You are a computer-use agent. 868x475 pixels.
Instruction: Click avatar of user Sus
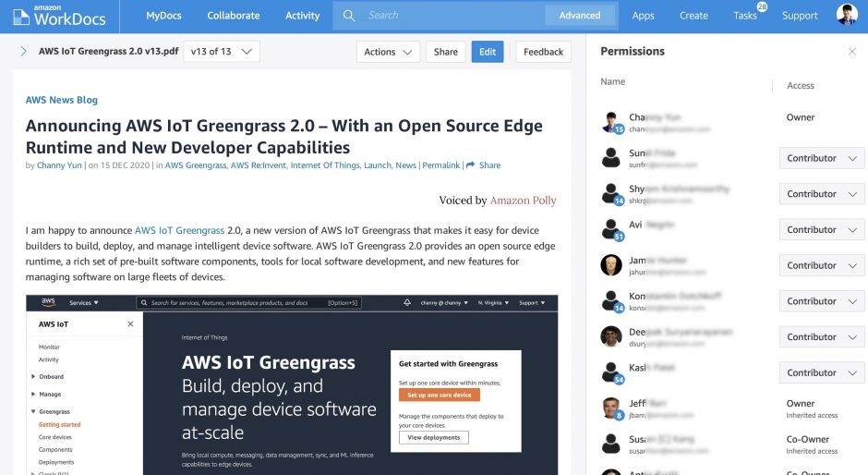pyautogui.click(x=611, y=444)
